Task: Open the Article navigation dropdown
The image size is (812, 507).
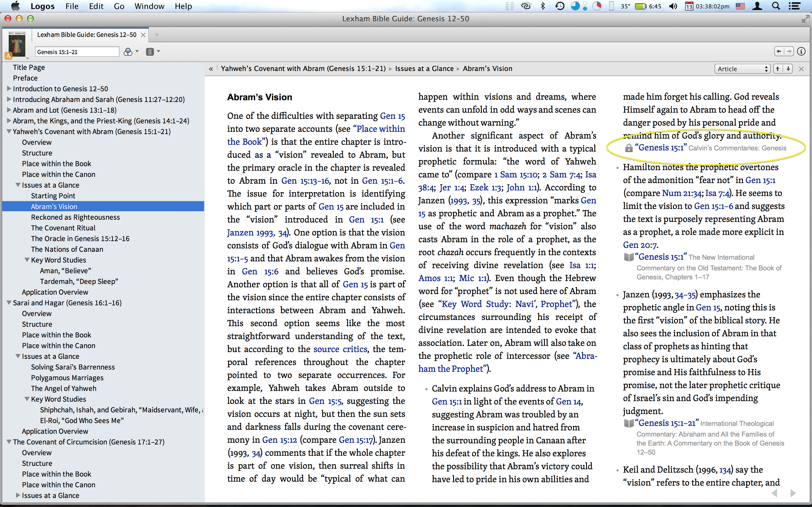Action: 742,69
